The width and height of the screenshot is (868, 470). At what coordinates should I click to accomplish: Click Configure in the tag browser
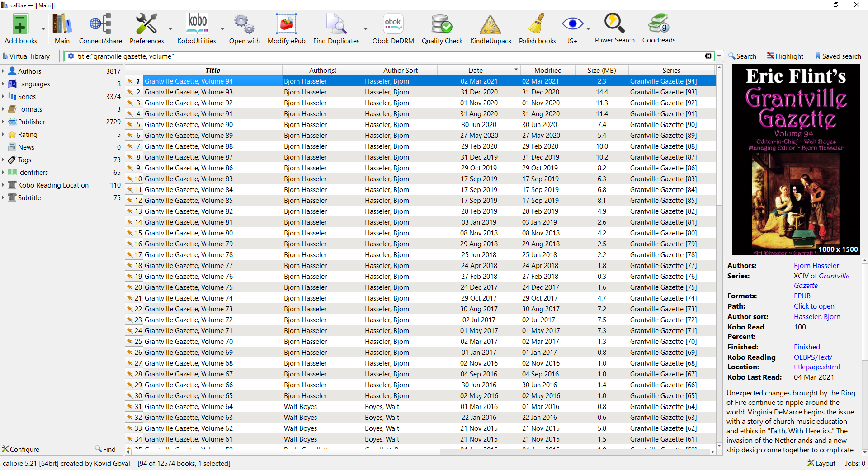[21, 449]
